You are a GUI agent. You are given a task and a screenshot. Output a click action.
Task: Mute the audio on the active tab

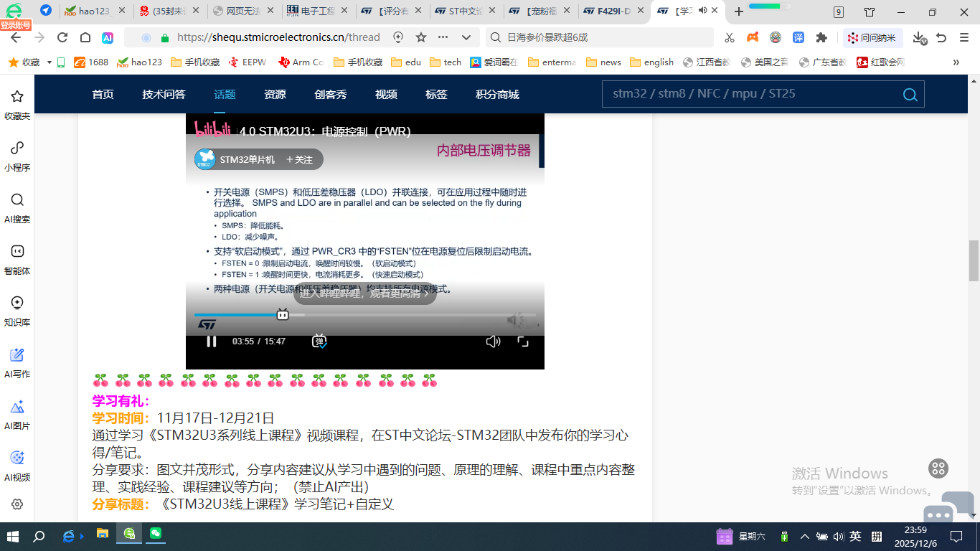[x=702, y=11]
